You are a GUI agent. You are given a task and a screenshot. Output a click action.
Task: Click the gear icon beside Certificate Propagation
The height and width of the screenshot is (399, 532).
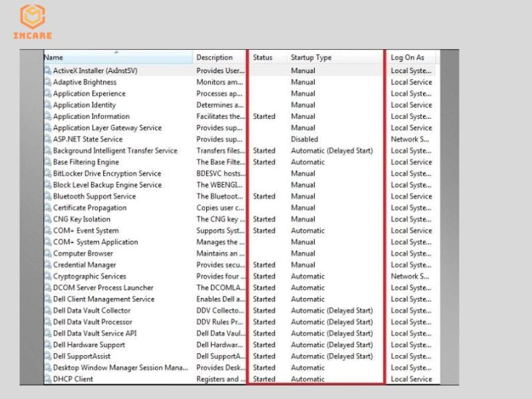coord(48,207)
